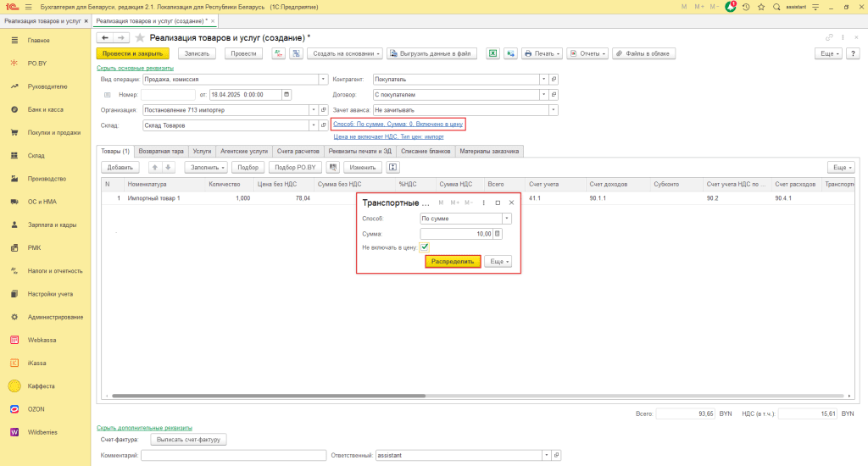Open calendar picker for date field
Screen dimensions: 868x466
[x=287, y=95]
